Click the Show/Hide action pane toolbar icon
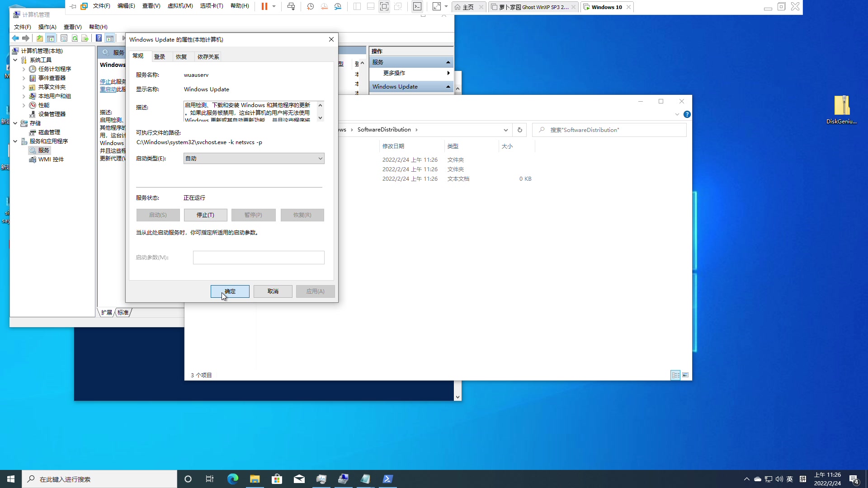Screen dimensions: 868x488 tap(110, 38)
